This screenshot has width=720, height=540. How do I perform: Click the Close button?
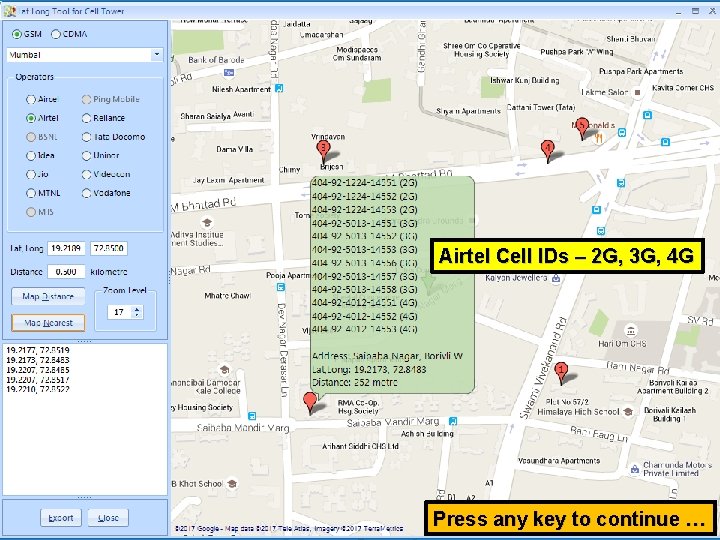pos(108,518)
